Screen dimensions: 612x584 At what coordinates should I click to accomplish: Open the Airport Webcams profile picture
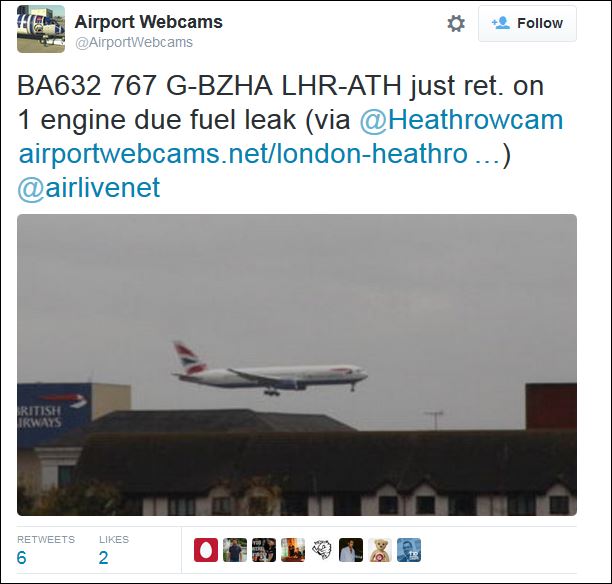41,29
